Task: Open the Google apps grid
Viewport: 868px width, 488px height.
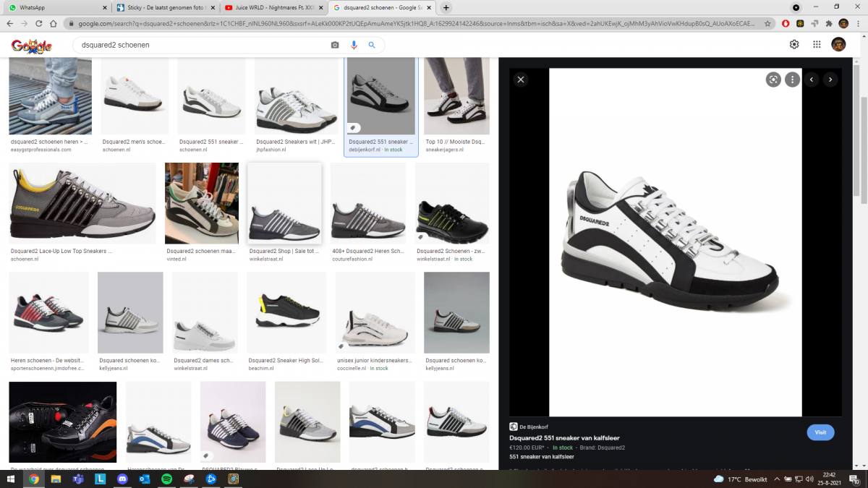Action: 817,45
